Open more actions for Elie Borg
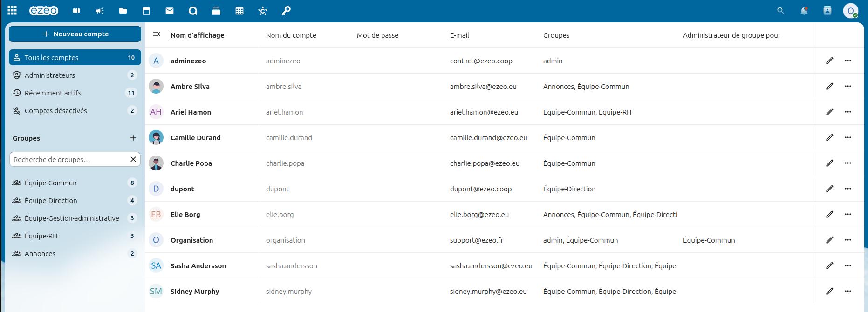 (x=848, y=214)
